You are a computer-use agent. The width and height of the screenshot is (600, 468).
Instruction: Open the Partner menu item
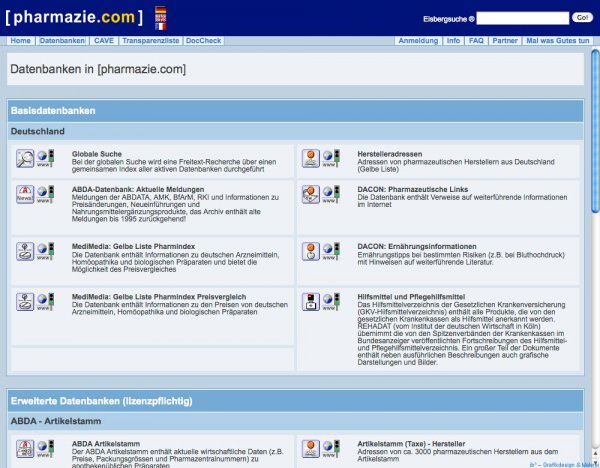click(x=505, y=41)
